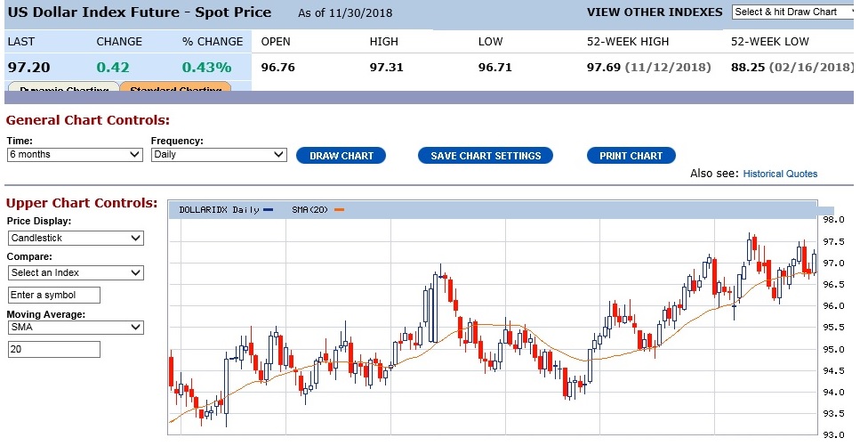Image resolution: width=868 pixels, height=446 pixels.
Task: Click the Print Chart button
Action: (x=631, y=156)
